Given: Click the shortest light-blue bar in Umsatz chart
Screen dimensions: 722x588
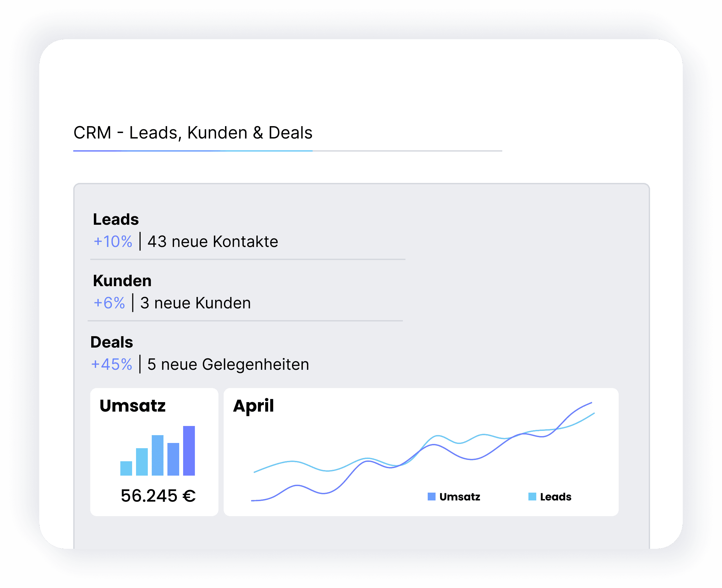Looking at the screenshot, I should click(x=126, y=468).
